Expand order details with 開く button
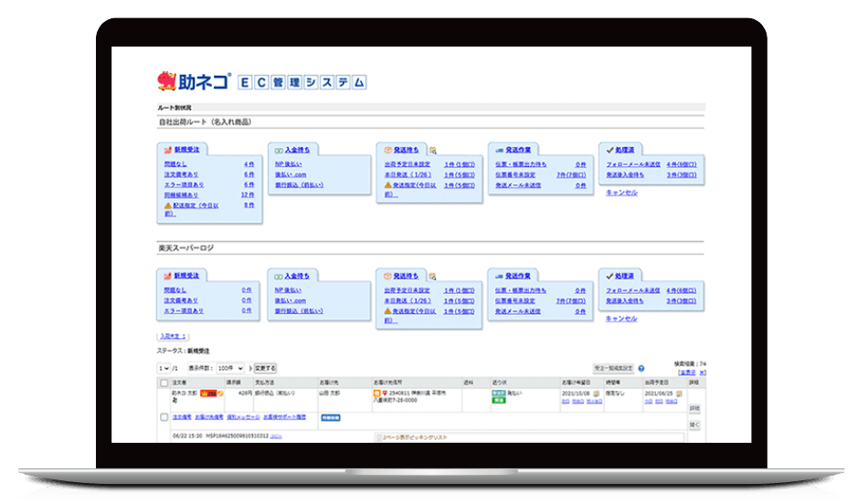Viewport: 868px width, 504px height. [x=693, y=424]
